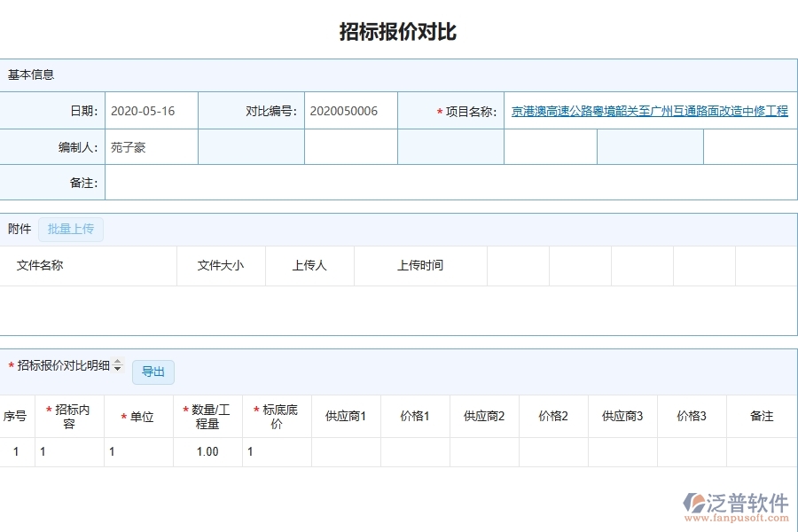This screenshot has height=532, width=798.
Task: Click the 单位 column header
Action: click(138, 415)
